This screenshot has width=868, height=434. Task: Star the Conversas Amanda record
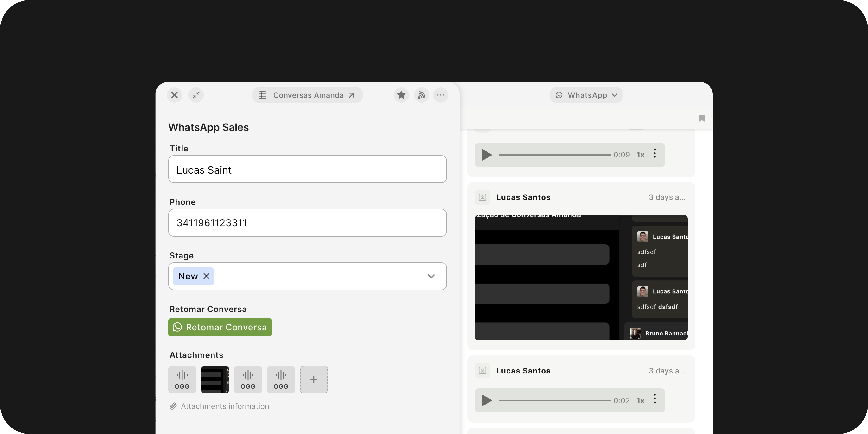(401, 95)
